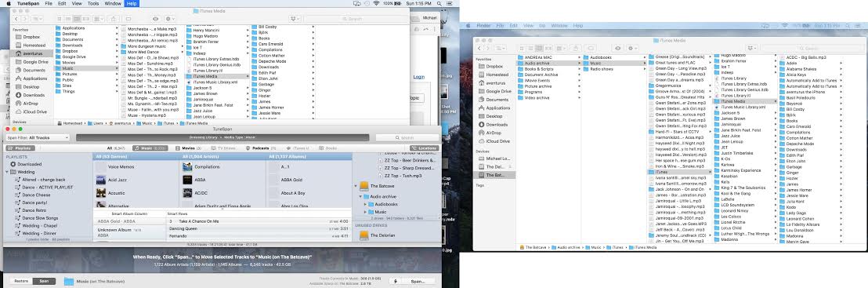
Task: Select Movies media tab in TuneSpan
Action: [x=188, y=148]
